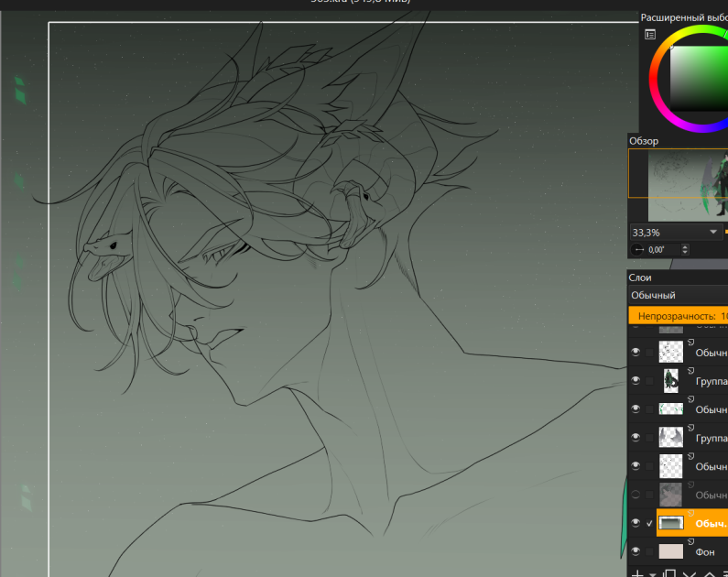This screenshot has width=728, height=577.
Task: Uncheck the selected Обыч. layer checkbox
Action: (x=649, y=523)
